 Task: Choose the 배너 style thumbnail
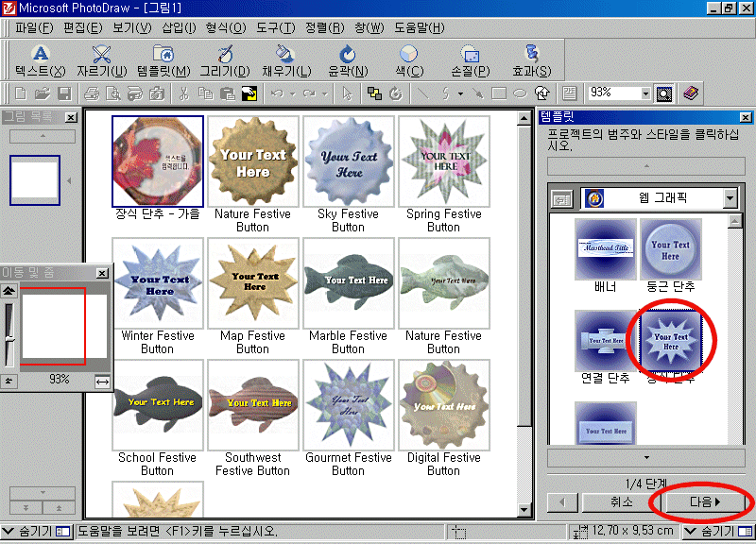coord(606,249)
